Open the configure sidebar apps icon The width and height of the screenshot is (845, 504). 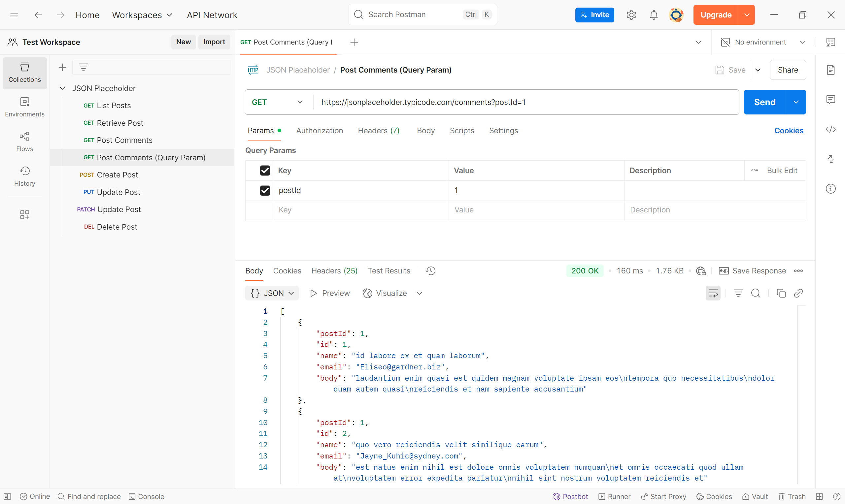(x=25, y=214)
